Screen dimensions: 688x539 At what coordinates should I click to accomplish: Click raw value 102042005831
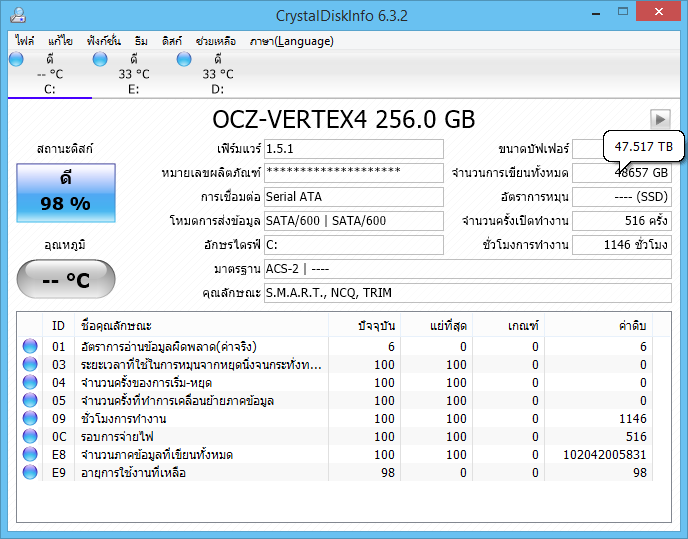tap(605, 454)
